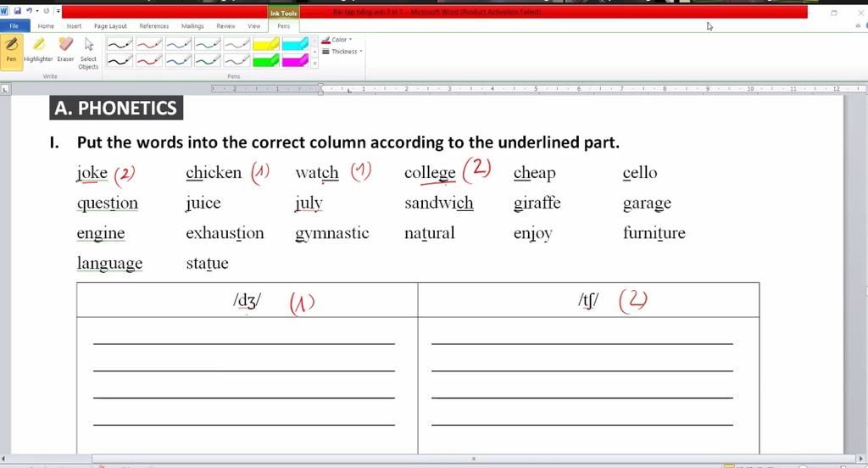Viewport: 868px width, 468px height.
Task: Choose the magenta highlighter pen preset
Action: (296, 60)
